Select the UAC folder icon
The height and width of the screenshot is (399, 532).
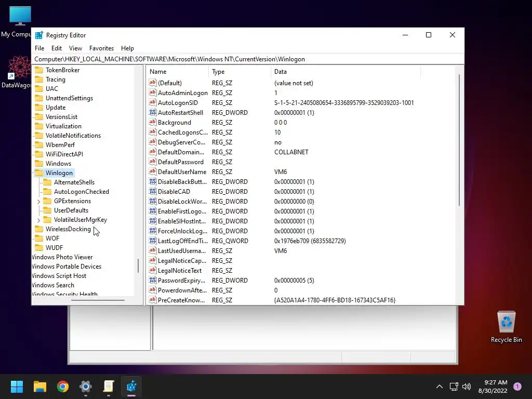[x=39, y=88]
